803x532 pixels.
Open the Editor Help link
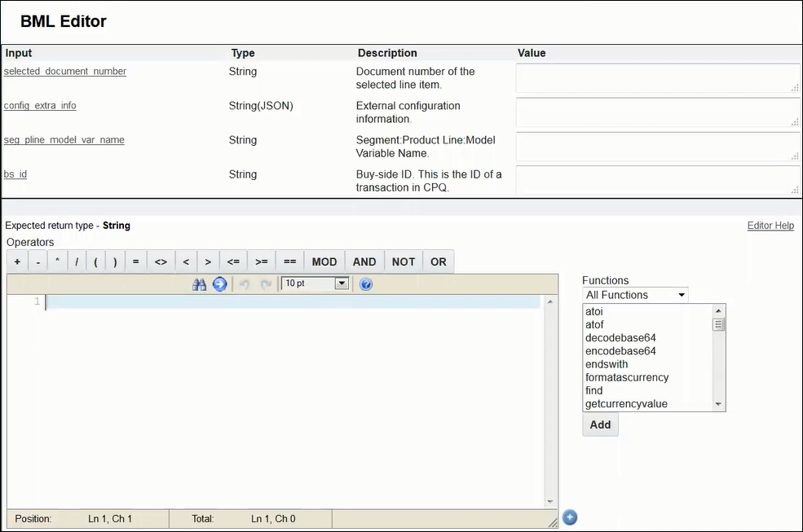click(770, 226)
